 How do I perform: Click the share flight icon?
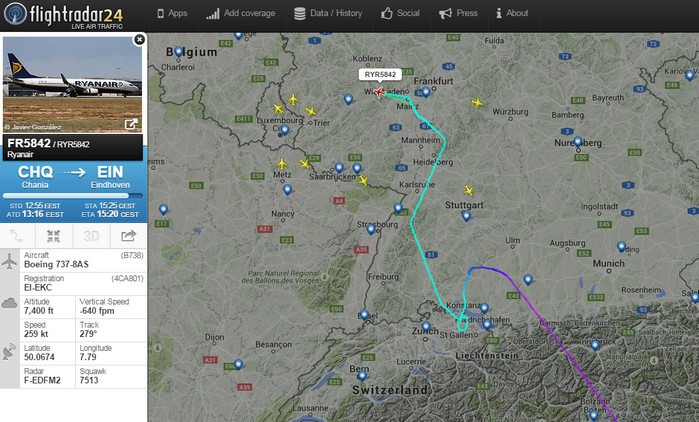click(x=128, y=236)
